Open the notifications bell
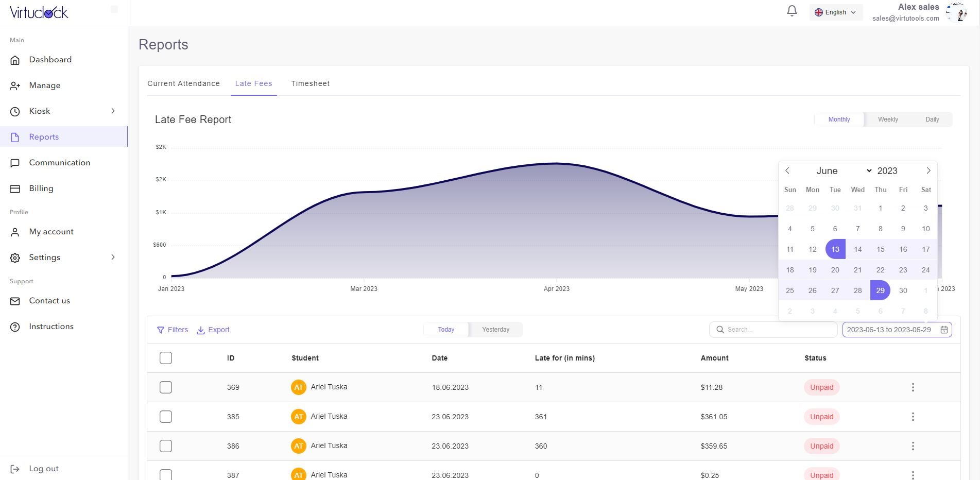Image resolution: width=980 pixels, height=480 pixels. (792, 11)
